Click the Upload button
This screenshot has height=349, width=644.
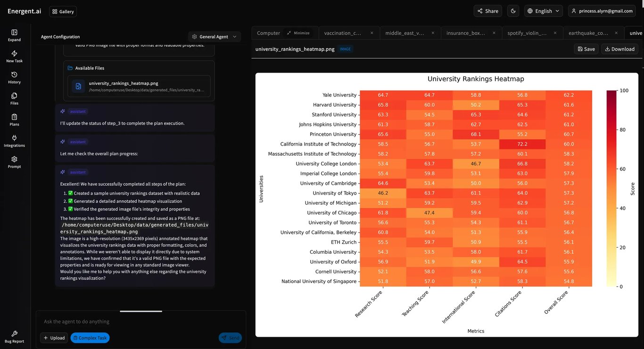point(54,338)
